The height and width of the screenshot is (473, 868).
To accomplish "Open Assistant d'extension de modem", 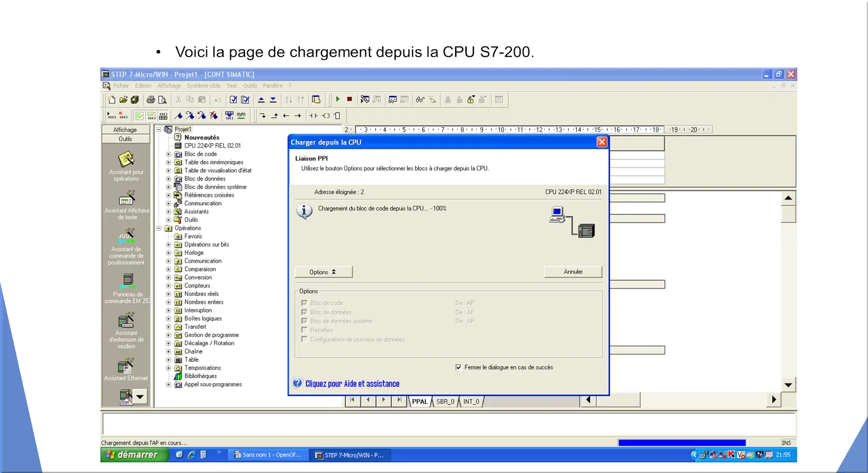I will [126, 330].
